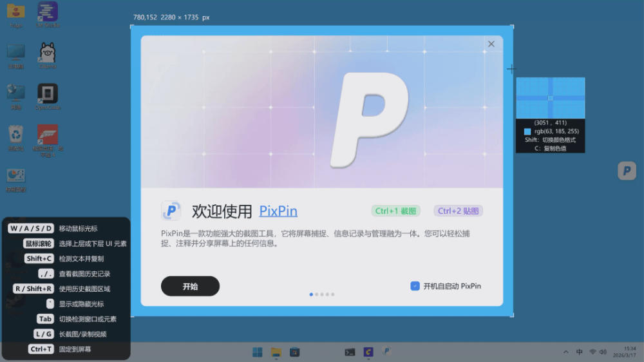Open the terminal icon in the taskbar
Screen dimensions: 644x362
(350, 352)
